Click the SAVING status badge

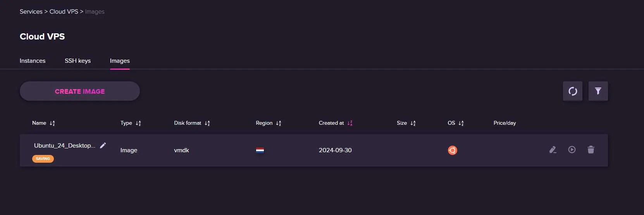point(43,159)
